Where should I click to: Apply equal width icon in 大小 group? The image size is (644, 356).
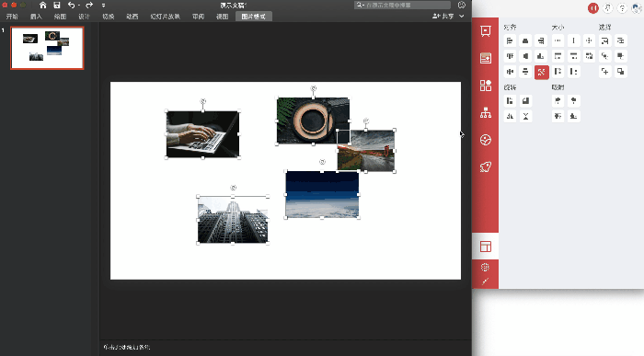[x=558, y=40]
